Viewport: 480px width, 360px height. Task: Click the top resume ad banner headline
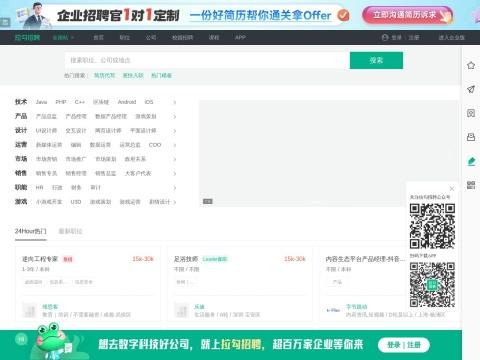[118, 15]
